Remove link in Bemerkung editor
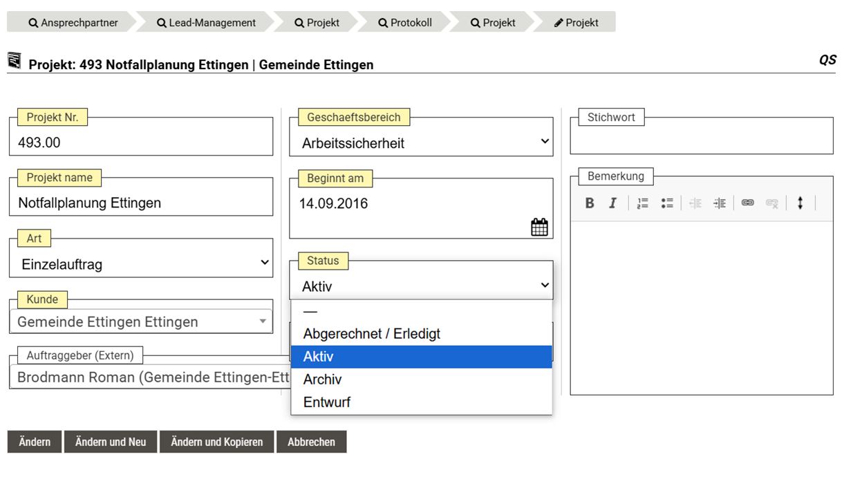This screenshot has width=853, height=504. point(772,203)
